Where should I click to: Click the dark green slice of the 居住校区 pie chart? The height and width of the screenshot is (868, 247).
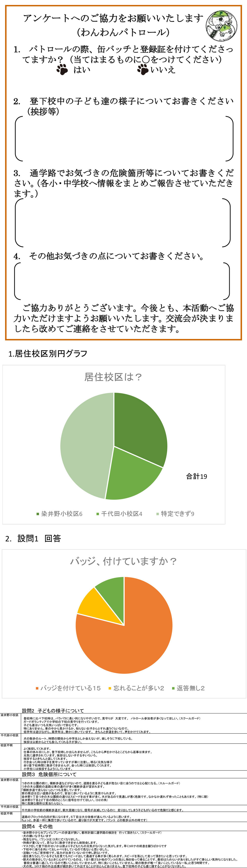(140, 428)
